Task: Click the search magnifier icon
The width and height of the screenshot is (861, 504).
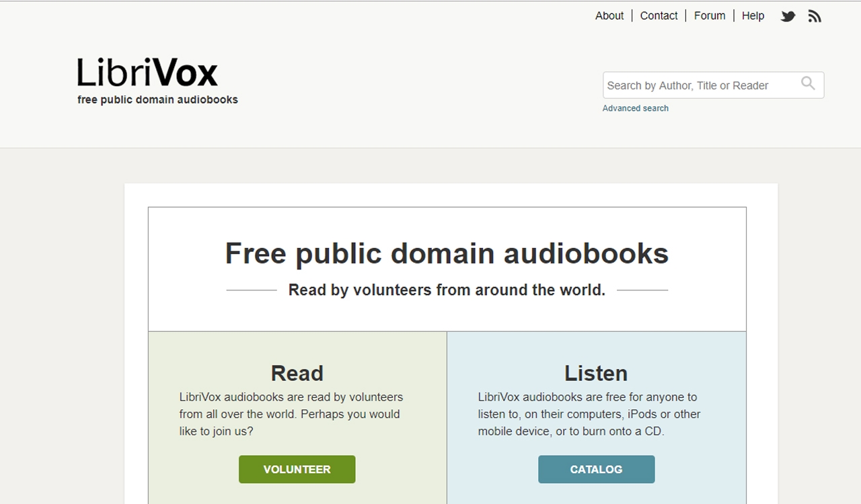Action: [808, 83]
